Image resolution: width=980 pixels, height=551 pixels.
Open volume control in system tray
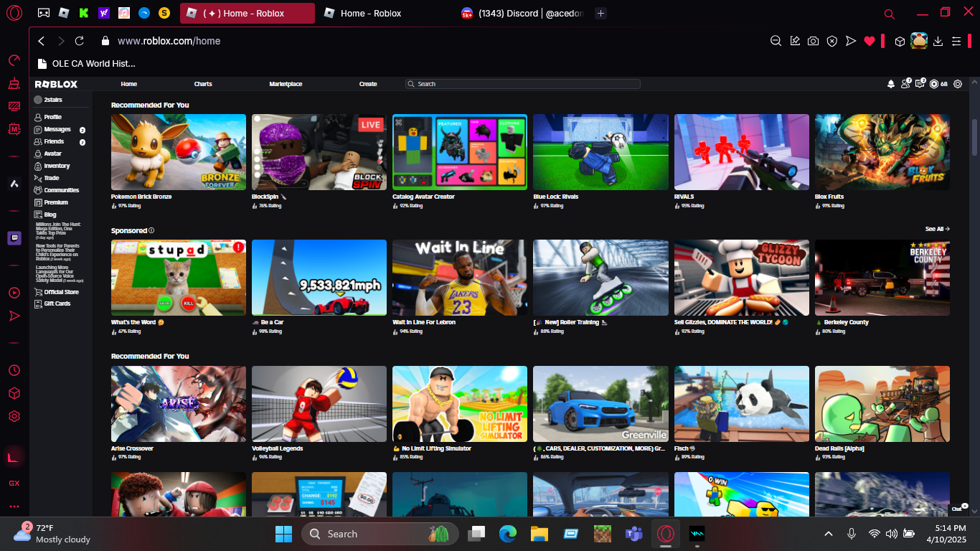[x=892, y=534]
